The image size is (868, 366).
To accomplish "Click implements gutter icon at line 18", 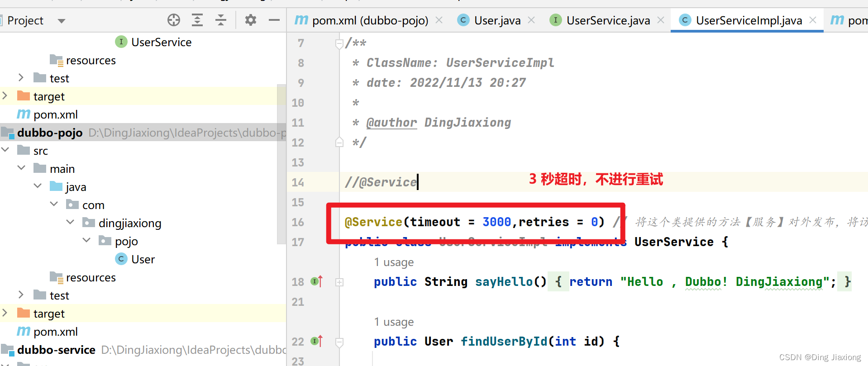I will click(317, 281).
